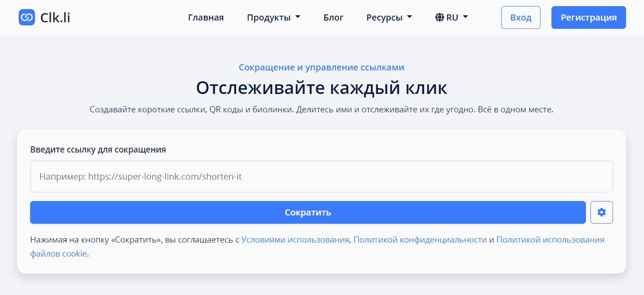The height and width of the screenshot is (295, 644).
Task: Expand the Ресурсы dropdown menu
Action: [384, 17]
